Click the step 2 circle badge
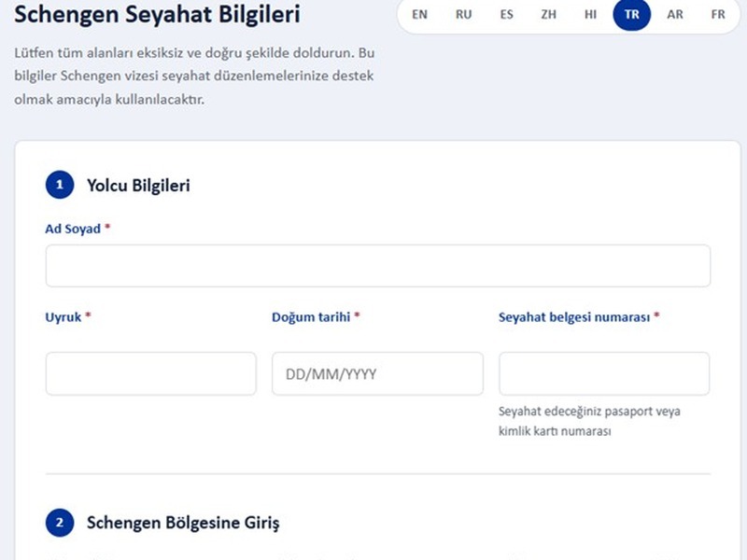Image resolution: width=747 pixels, height=560 pixels. pyautogui.click(x=60, y=523)
